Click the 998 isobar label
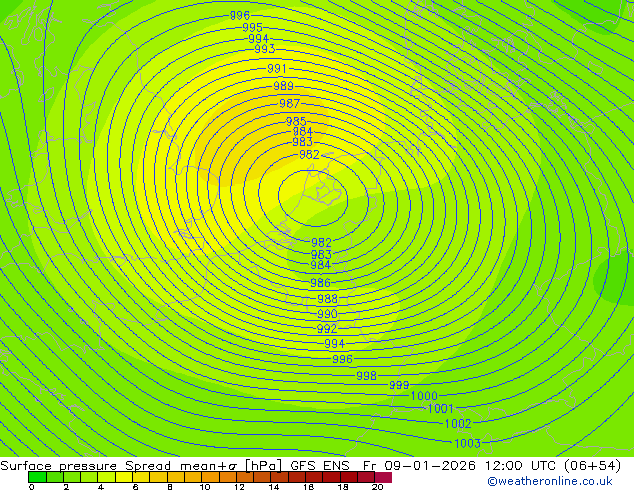 point(366,376)
